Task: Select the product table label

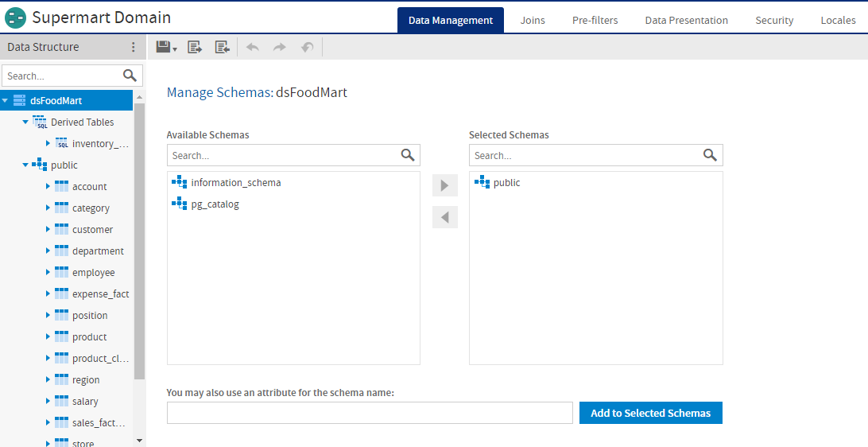Action: (89, 336)
